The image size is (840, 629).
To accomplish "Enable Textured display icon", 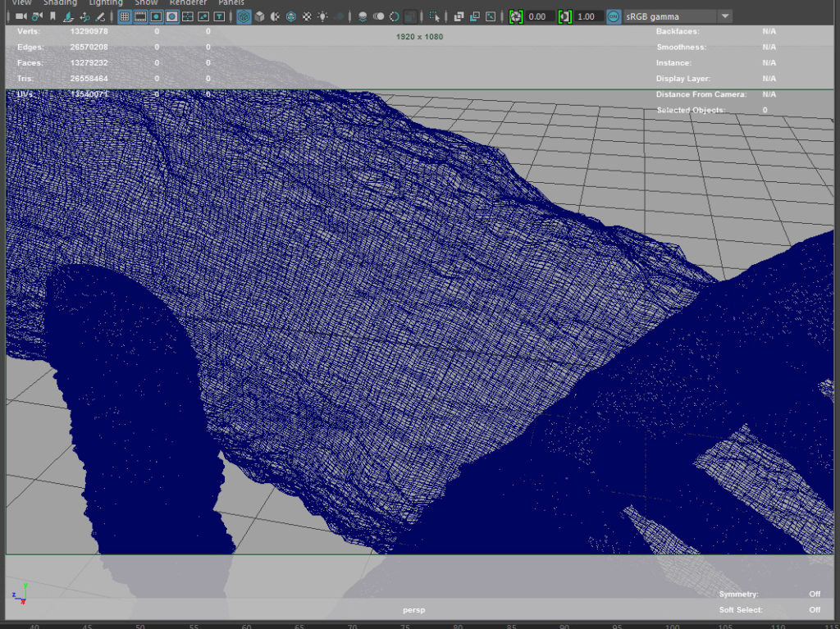I will pos(307,16).
